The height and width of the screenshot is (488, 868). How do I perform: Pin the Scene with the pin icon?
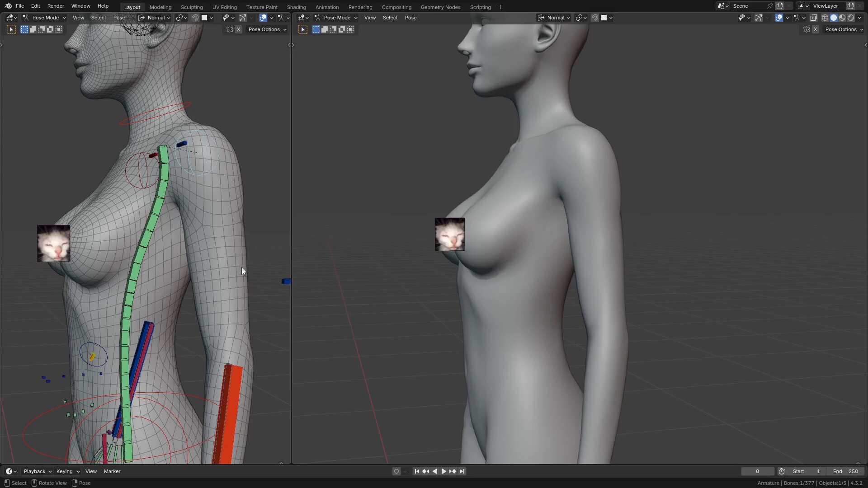(x=769, y=6)
